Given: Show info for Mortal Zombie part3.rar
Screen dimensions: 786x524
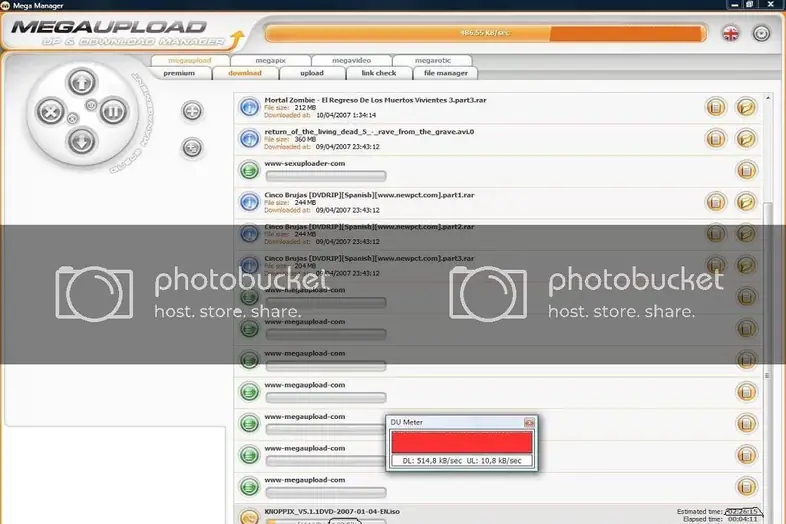Looking at the screenshot, I should 249,107.
